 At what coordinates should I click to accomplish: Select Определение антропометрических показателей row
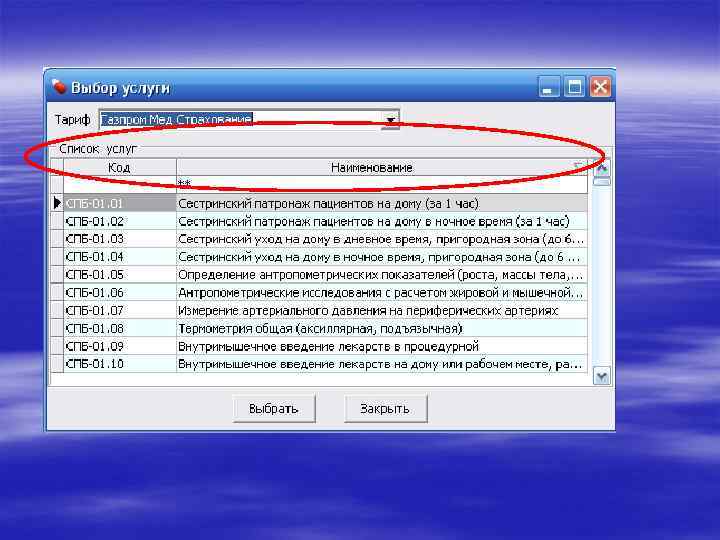click(x=382, y=275)
